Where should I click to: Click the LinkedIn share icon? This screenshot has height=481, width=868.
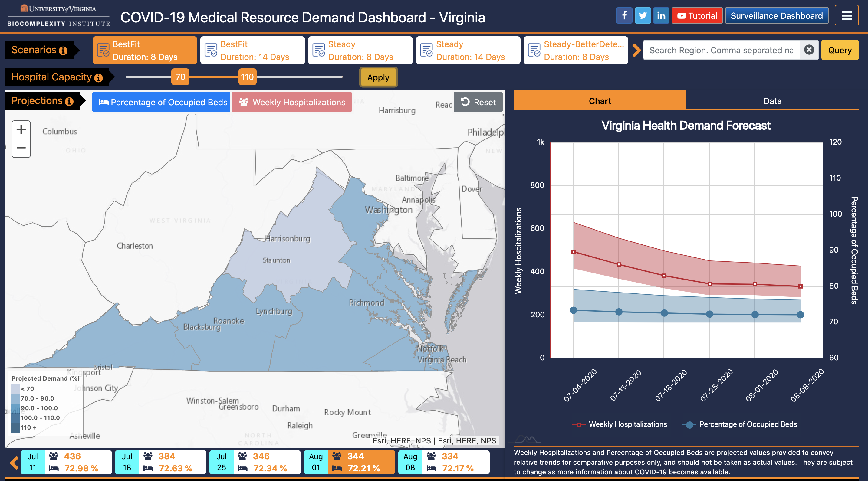coord(659,16)
